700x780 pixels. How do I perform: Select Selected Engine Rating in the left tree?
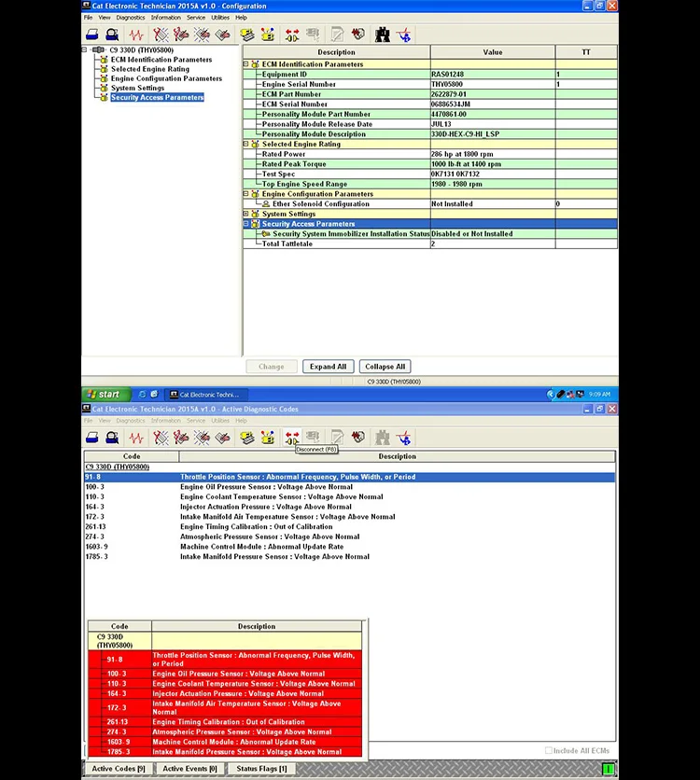point(149,69)
